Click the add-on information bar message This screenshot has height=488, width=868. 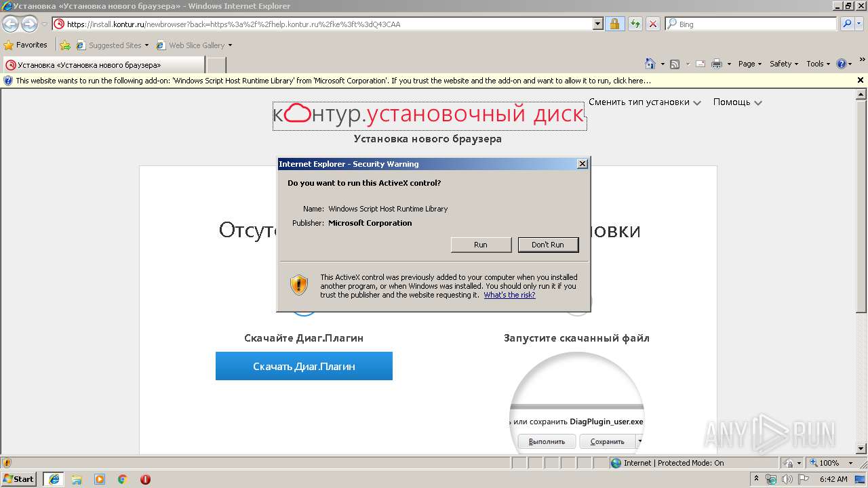coord(333,81)
